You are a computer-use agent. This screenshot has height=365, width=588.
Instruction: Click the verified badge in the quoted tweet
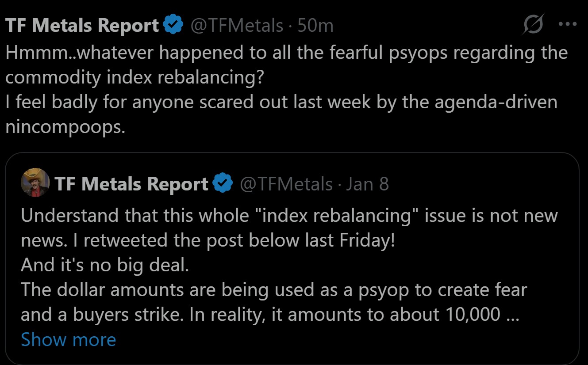pos(223,183)
